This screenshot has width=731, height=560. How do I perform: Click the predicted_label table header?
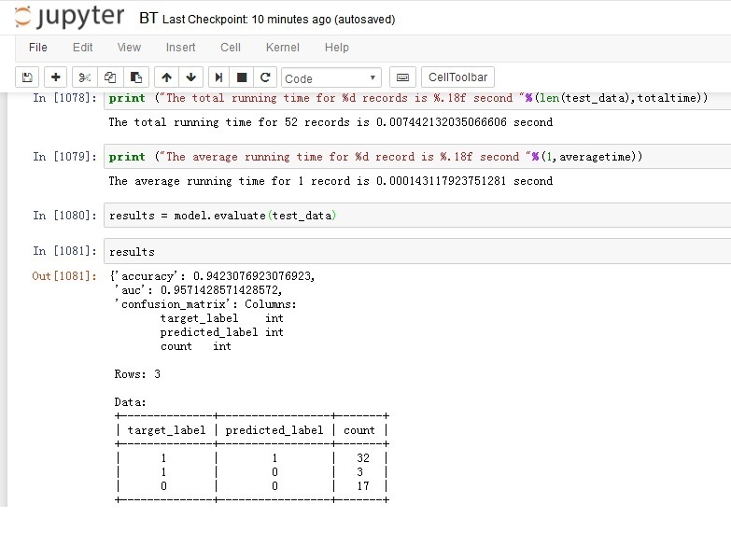(274, 430)
